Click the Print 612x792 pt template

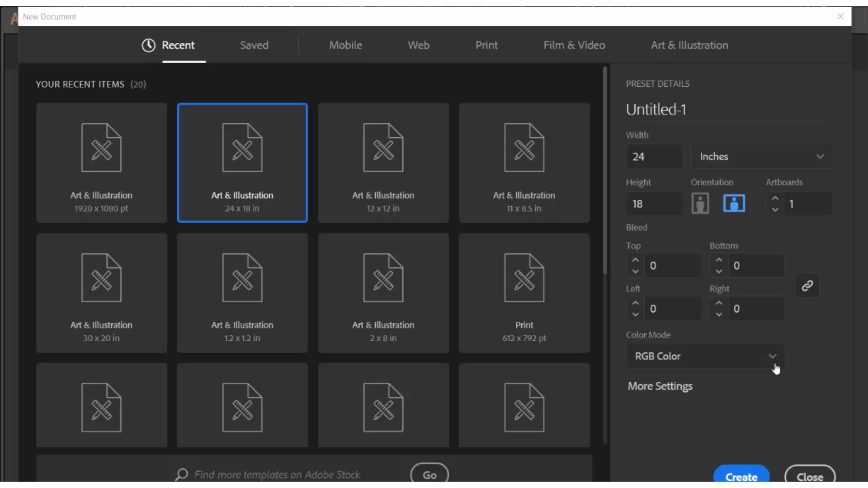click(x=524, y=292)
